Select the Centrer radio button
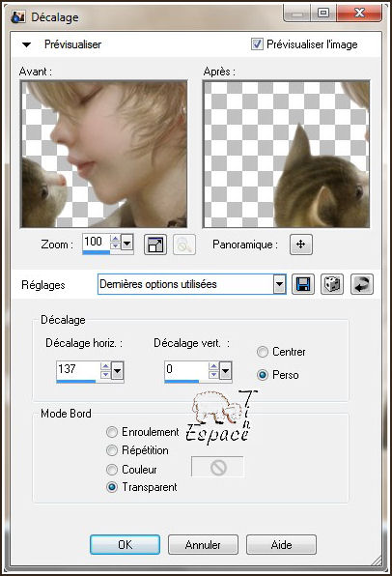The width and height of the screenshot is (392, 576). [262, 352]
